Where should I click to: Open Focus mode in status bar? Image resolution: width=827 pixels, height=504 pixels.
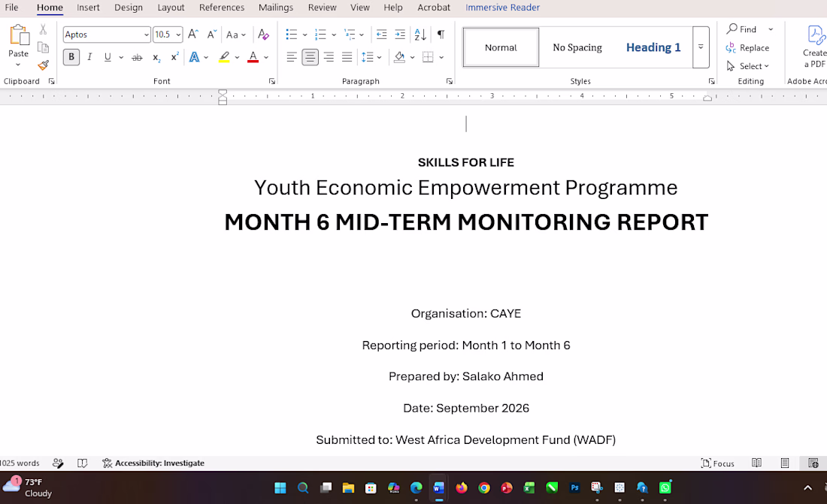[x=717, y=463]
